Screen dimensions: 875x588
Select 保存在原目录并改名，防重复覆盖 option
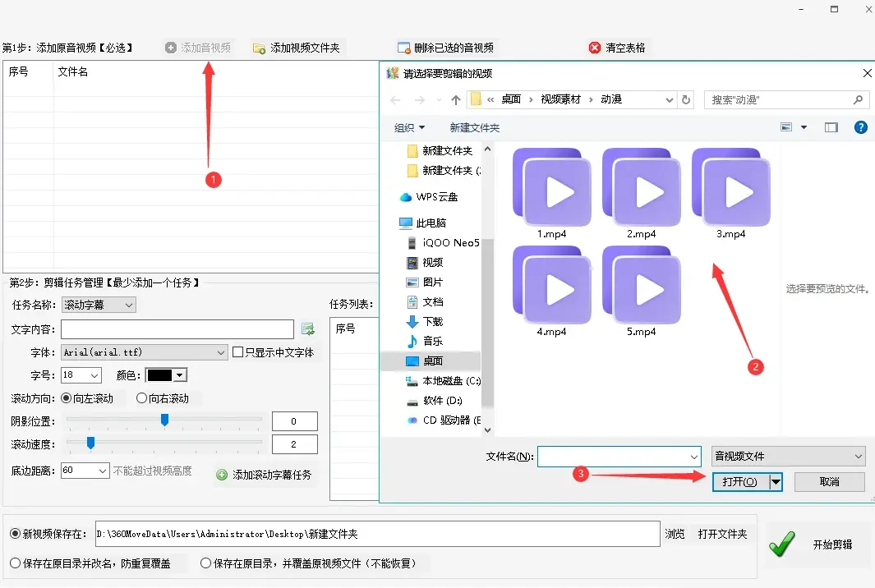pos(16,563)
